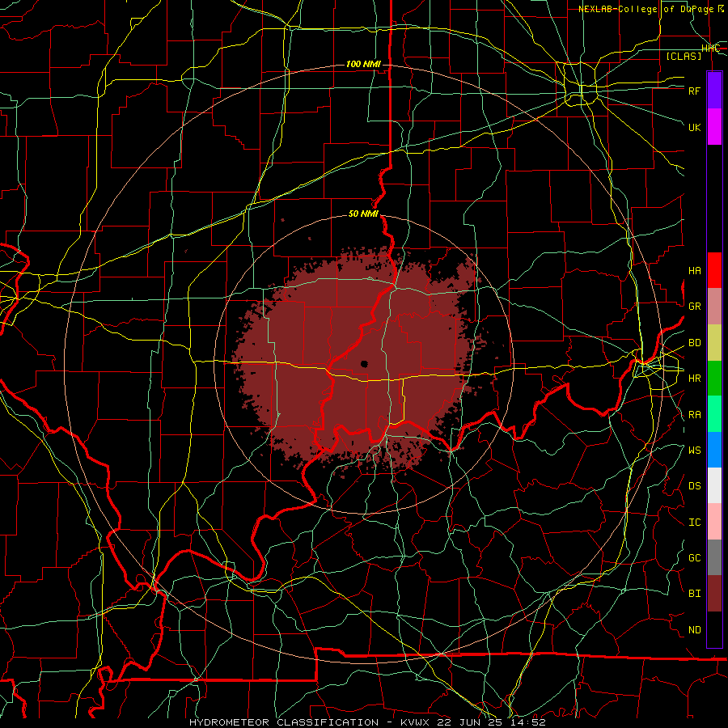
Task: Select the blue WS legend swatch
Action: 714,450
